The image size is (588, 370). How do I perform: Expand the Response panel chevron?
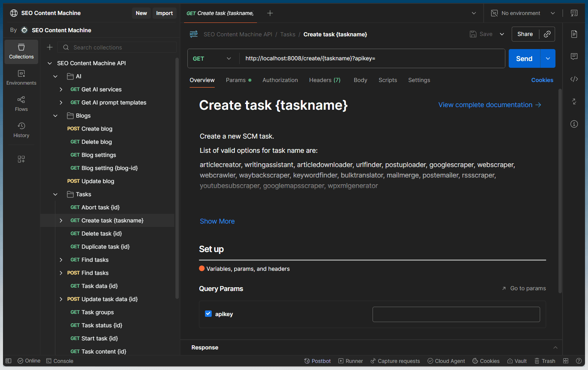[x=555, y=348]
